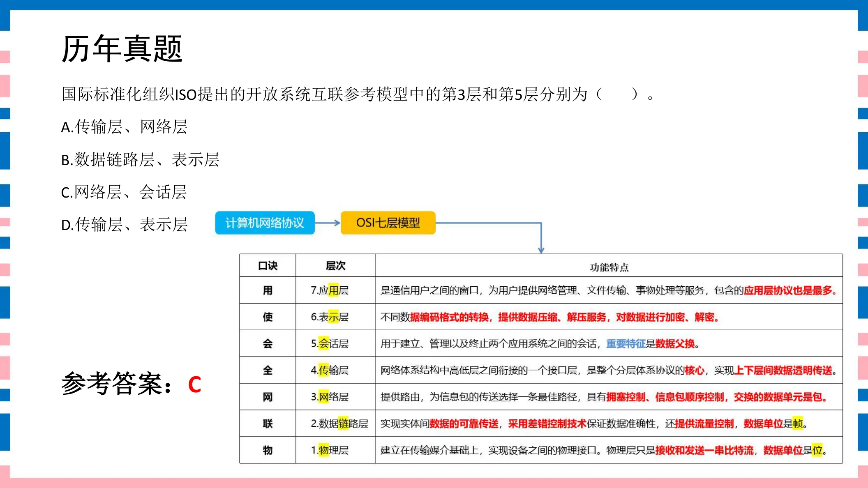Click the red answer letter C
868x488 pixels.
click(x=194, y=385)
